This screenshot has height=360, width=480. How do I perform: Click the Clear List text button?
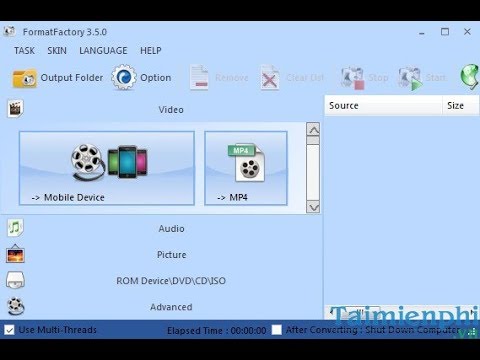point(305,78)
